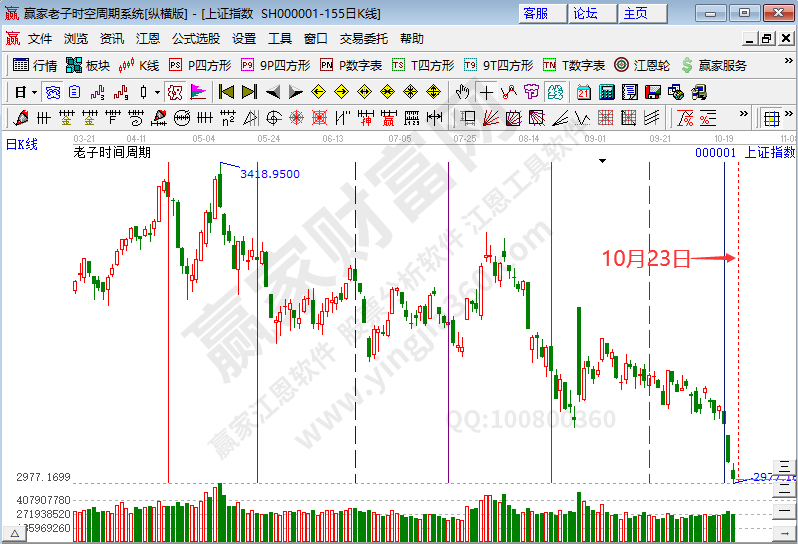Open the calculator icon in the toolbar
Viewport: 798px width, 544px height.
pos(606,92)
